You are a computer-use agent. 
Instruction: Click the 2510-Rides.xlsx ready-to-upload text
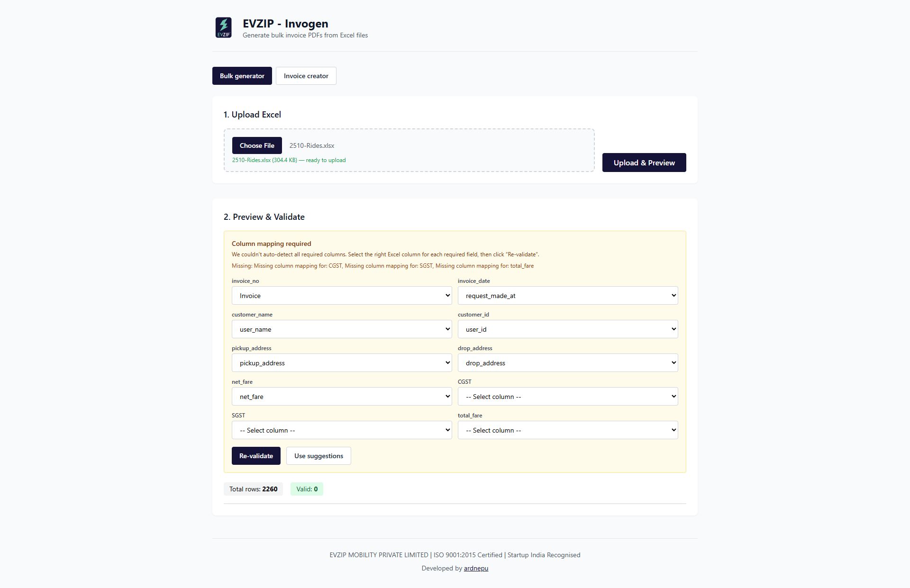(289, 160)
